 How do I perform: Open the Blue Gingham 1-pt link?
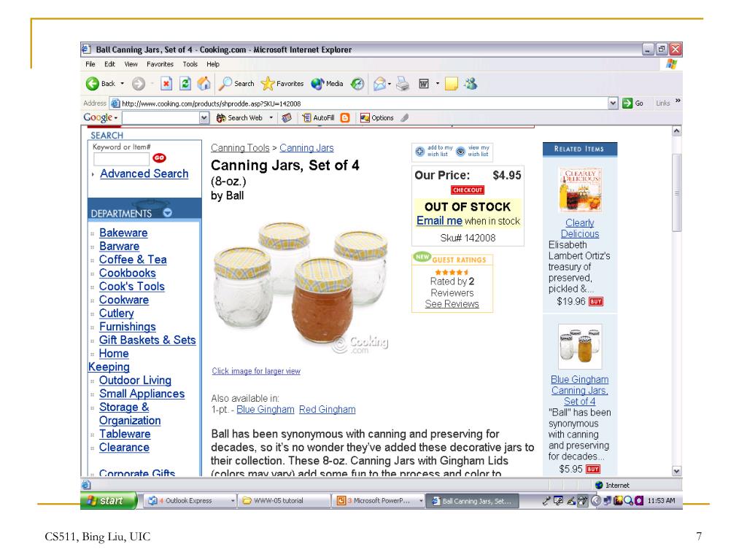pyautogui.click(x=266, y=410)
